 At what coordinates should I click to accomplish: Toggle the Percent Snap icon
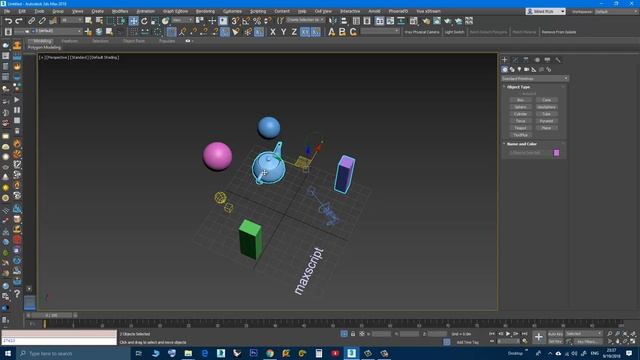257,21
